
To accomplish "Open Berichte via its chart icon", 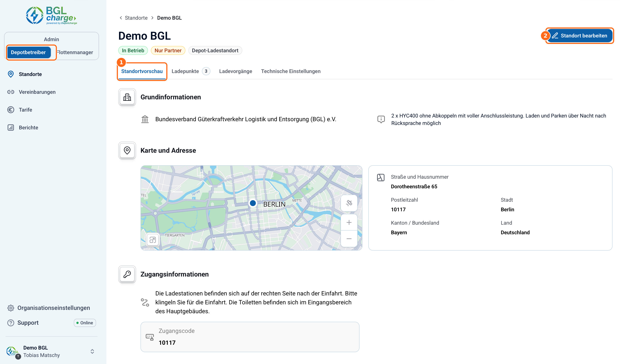I will pos(11,128).
